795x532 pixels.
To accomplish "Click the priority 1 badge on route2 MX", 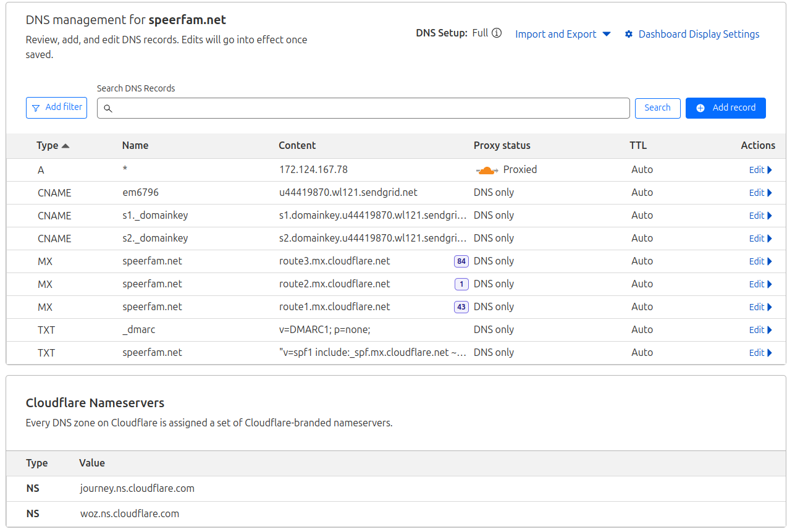I will click(461, 284).
